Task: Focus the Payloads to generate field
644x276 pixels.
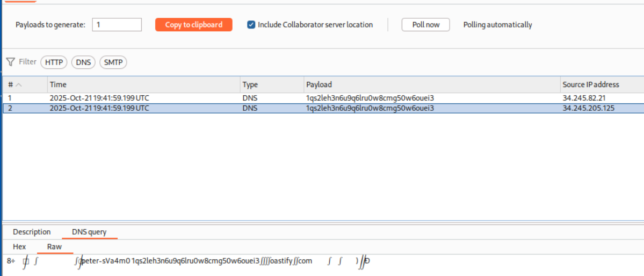Action: (x=117, y=25)
